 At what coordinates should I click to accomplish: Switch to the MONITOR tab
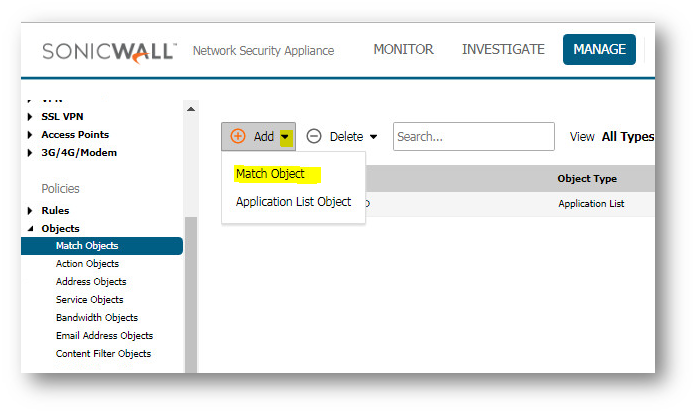pos(403,50)
